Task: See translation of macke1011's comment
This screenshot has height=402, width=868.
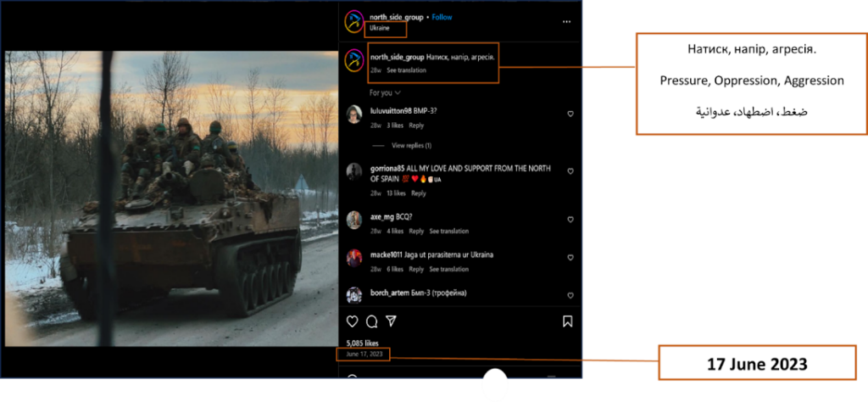Action: (448, 270)
